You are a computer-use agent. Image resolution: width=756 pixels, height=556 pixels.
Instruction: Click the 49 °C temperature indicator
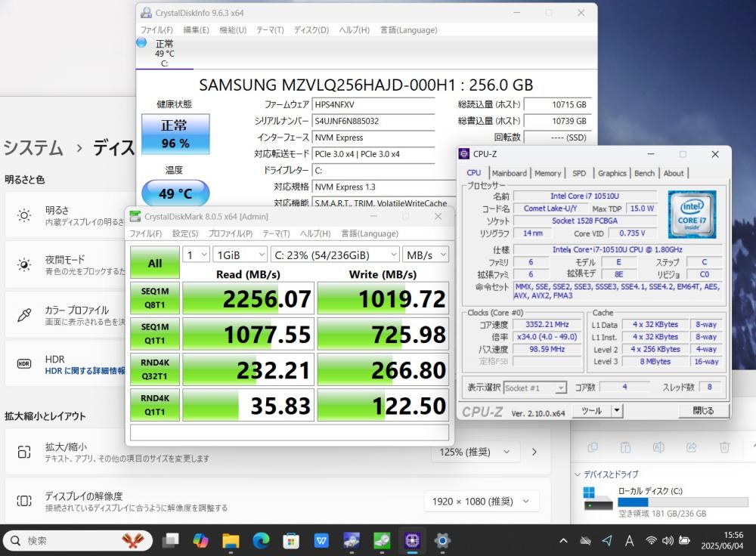point(175,193)
